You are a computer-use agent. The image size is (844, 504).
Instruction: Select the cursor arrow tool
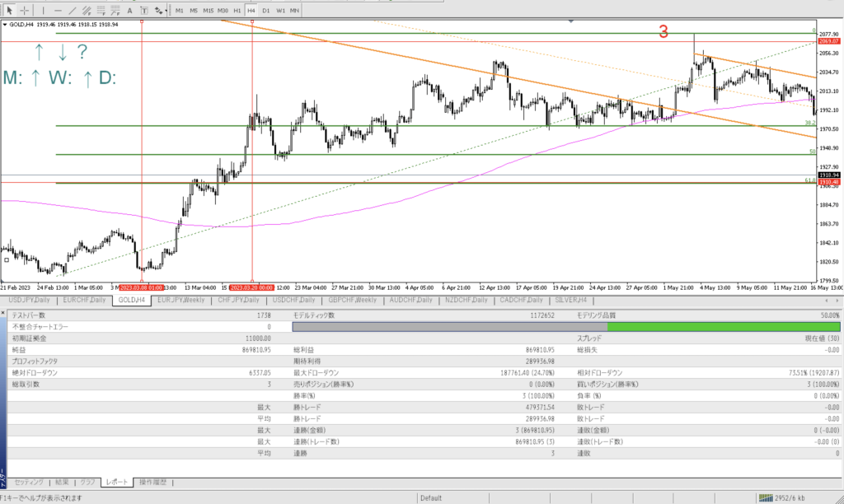point(9,10)
